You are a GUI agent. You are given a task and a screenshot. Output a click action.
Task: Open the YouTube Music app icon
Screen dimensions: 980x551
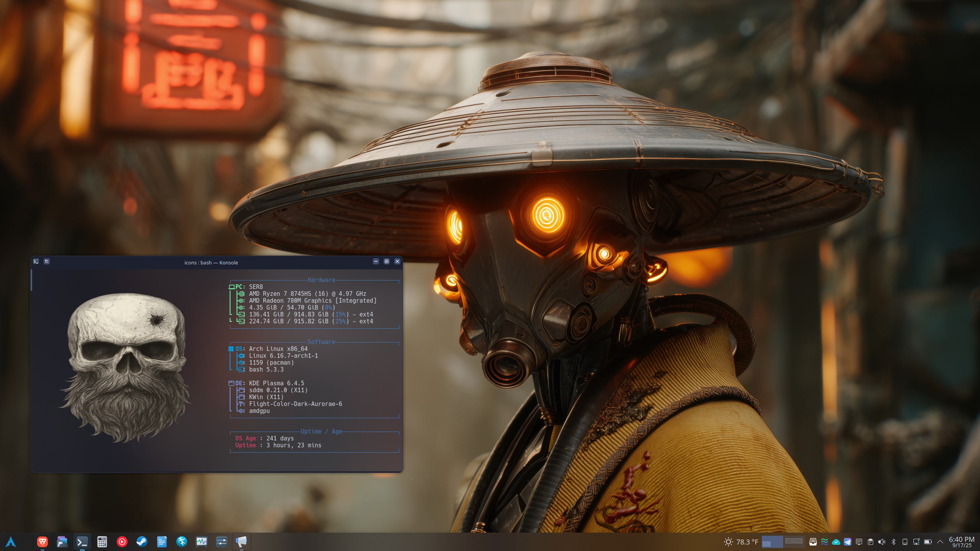coord(122,542)
